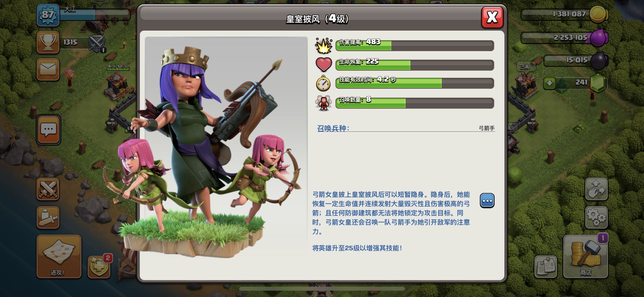The image size is (644, 297).
Task: Open the settings gears icon
Action: (x=596, y=217)
